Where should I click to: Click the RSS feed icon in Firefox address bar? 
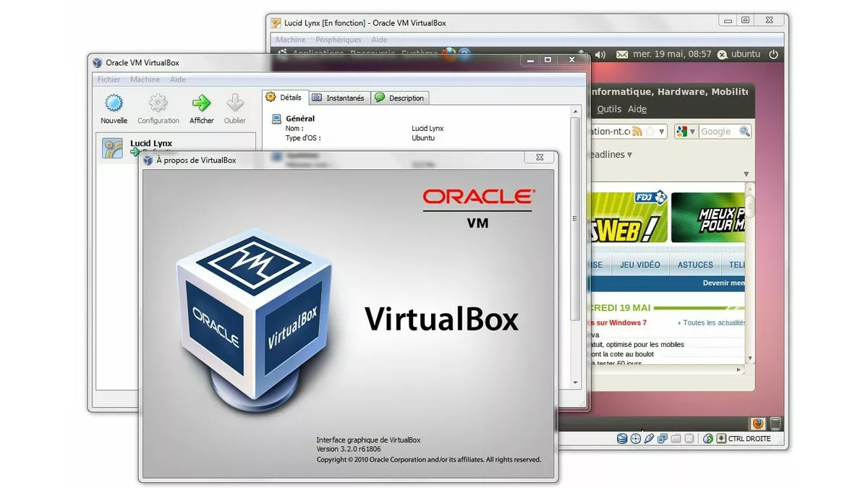637,132
